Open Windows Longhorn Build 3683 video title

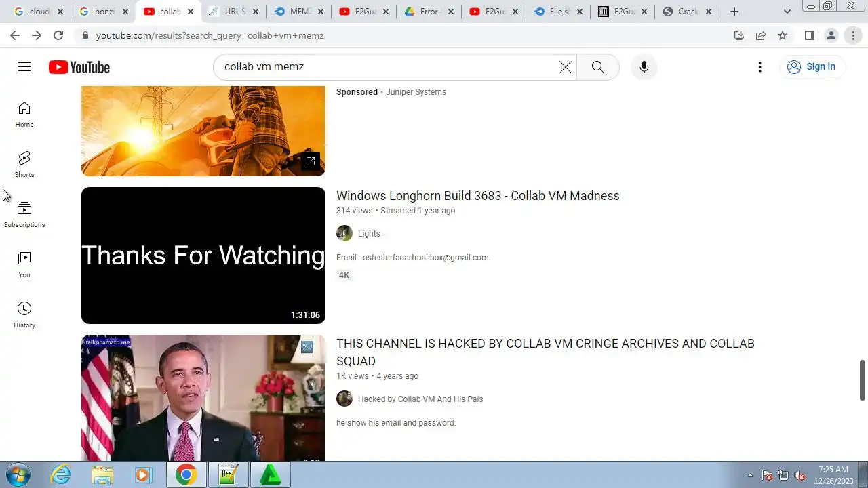[477, 196]
